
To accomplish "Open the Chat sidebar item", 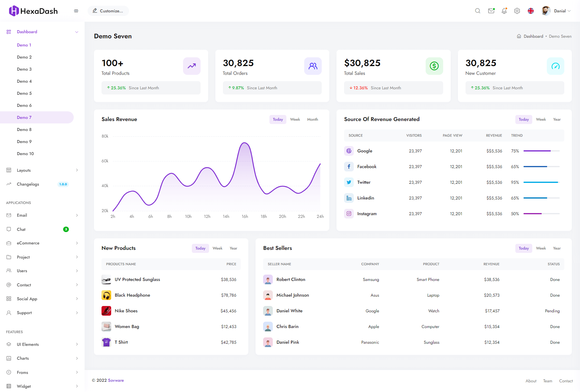I will [x=21, y=229].
